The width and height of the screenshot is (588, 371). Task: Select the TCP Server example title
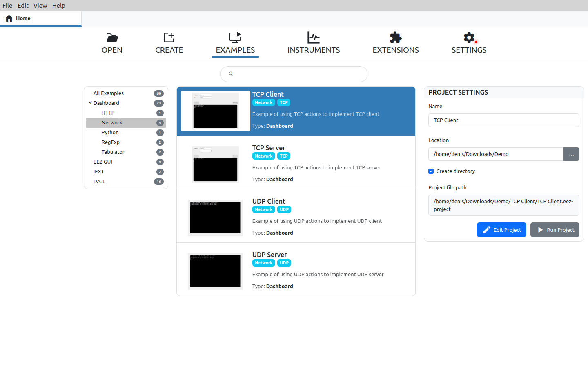coord(269,148)
